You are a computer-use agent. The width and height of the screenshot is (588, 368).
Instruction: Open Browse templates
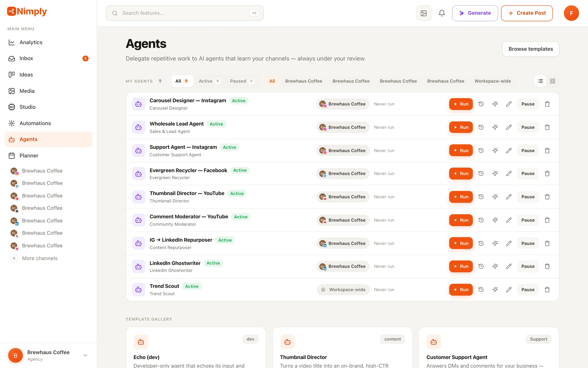(x=531, y=49)
